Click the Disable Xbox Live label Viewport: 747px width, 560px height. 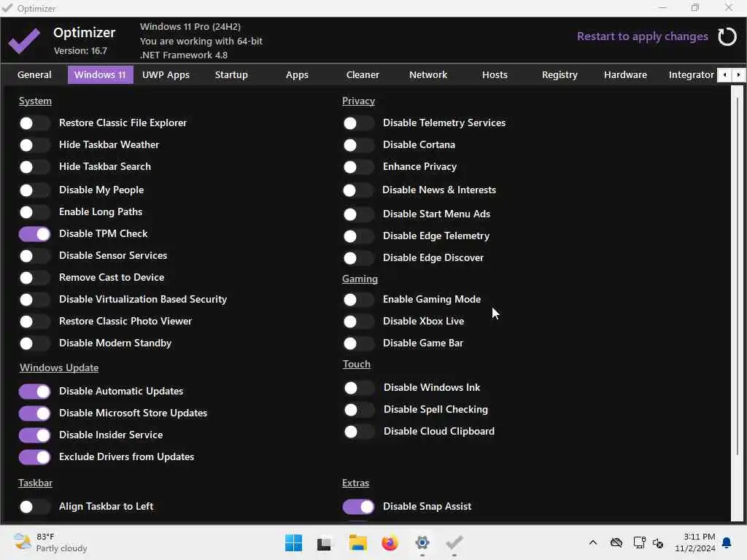click(423, 322)
